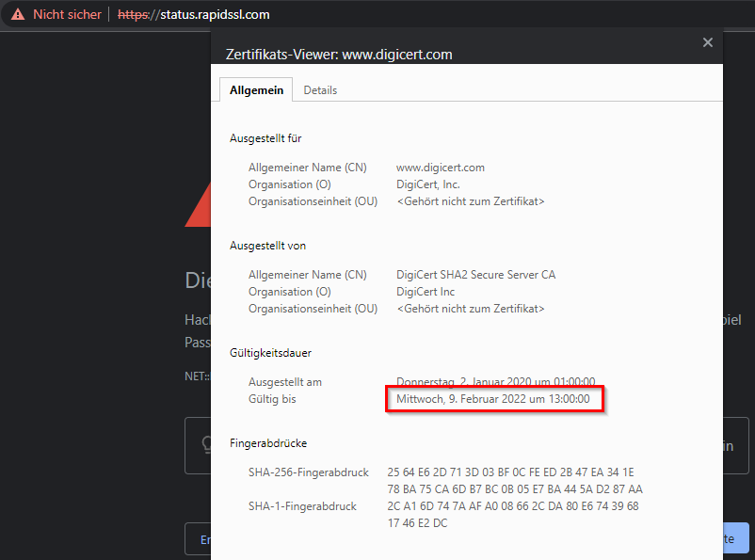
Task: Click the Not Secure warning triangle icon
Action: pyautogui.click(x=18, y=14)
